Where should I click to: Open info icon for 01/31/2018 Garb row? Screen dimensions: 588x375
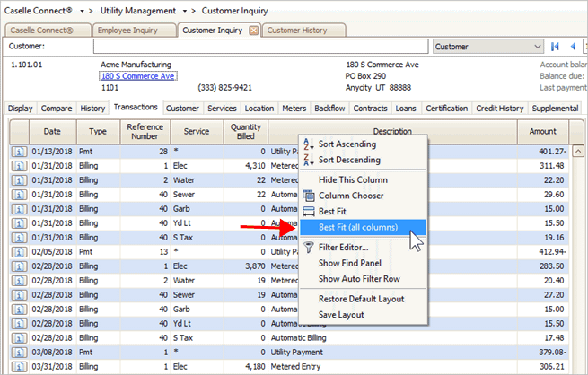pos(19,209)
